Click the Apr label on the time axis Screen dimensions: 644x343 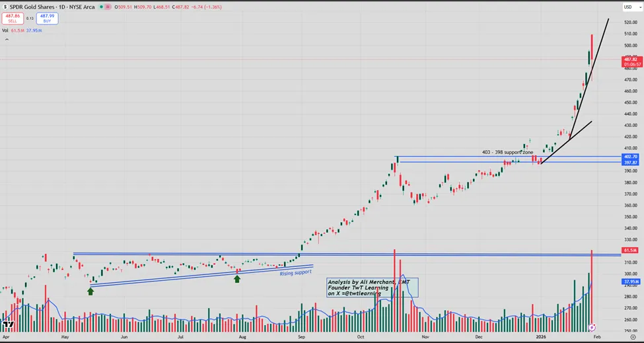[6, 336]
